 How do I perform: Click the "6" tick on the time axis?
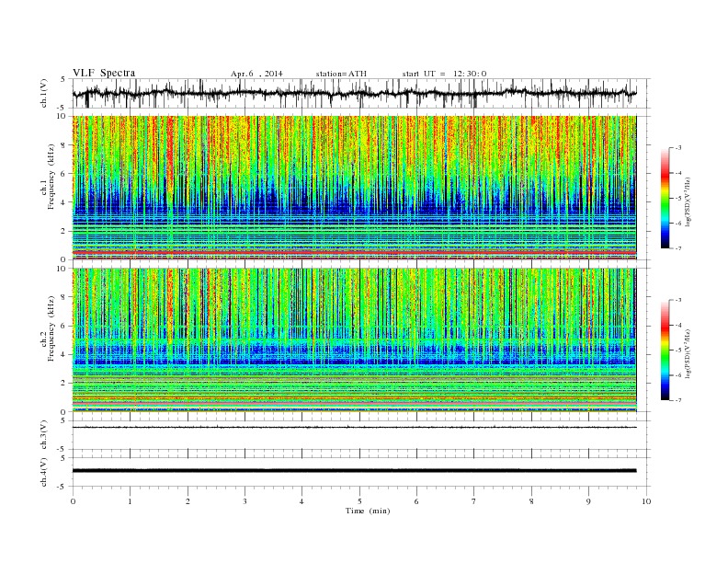pyautogui.click(x=416, y=501)
